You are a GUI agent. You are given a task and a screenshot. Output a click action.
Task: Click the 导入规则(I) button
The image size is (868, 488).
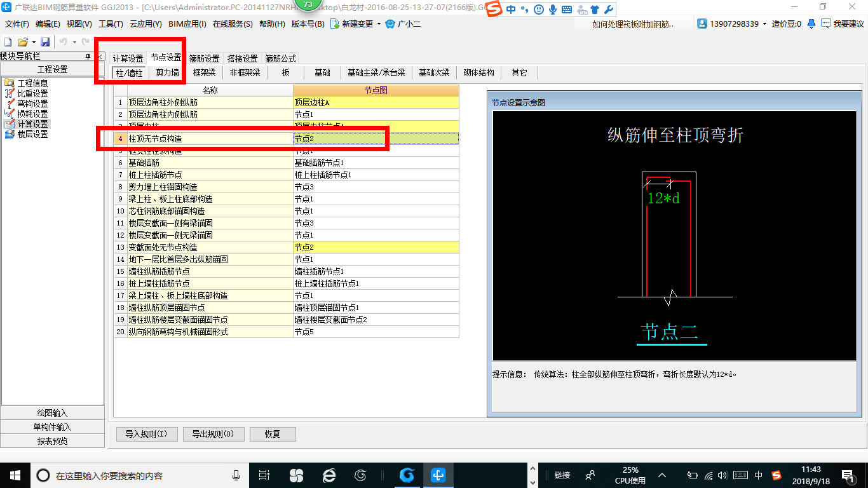(146, 435)
